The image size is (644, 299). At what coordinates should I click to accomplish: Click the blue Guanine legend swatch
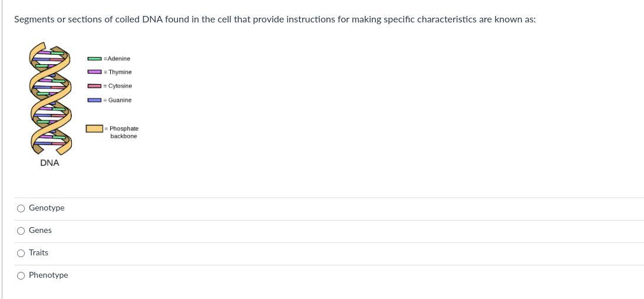pos(95,100)
